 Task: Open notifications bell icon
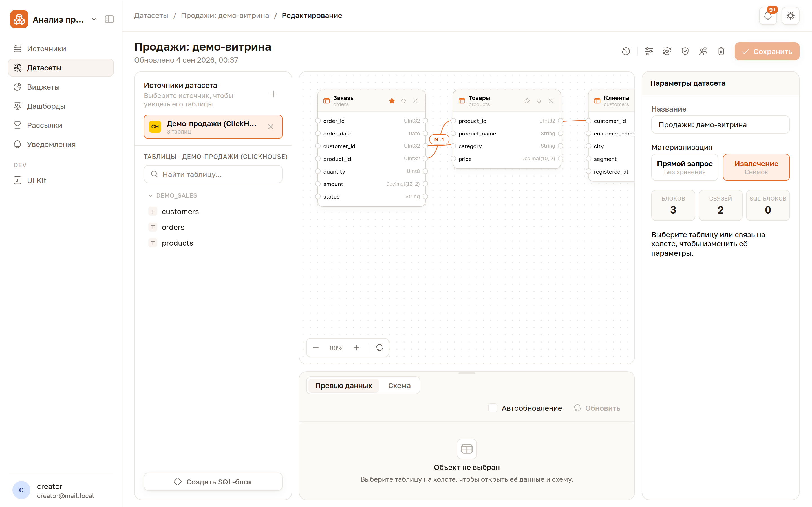pos(768,16)
